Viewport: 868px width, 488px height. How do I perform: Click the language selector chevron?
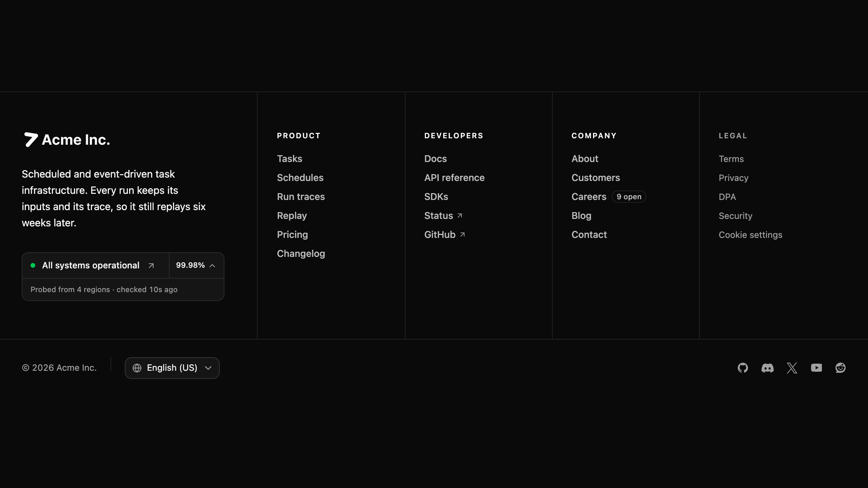[208, 368]
